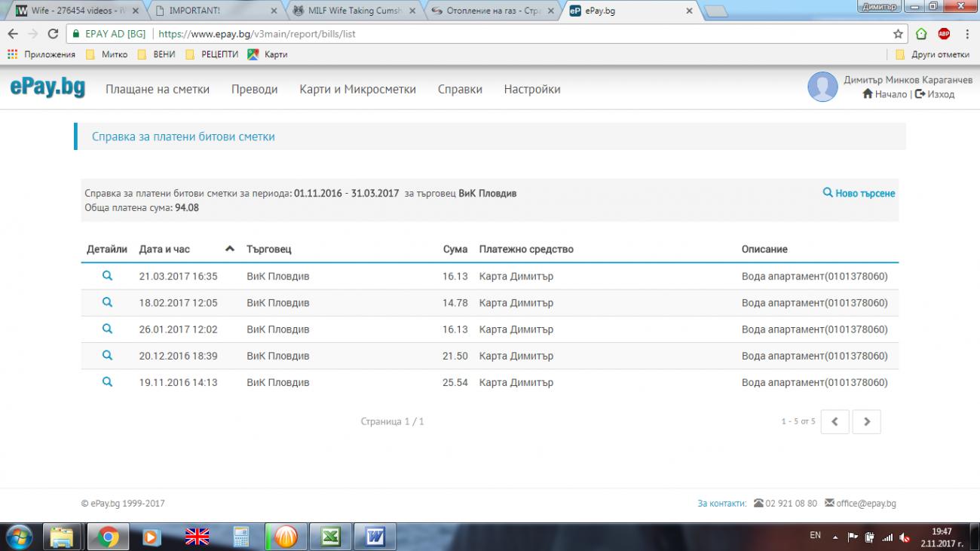Screen dimensions: 980x551
Task: Open Настройки menu
Action: [532, 89]
